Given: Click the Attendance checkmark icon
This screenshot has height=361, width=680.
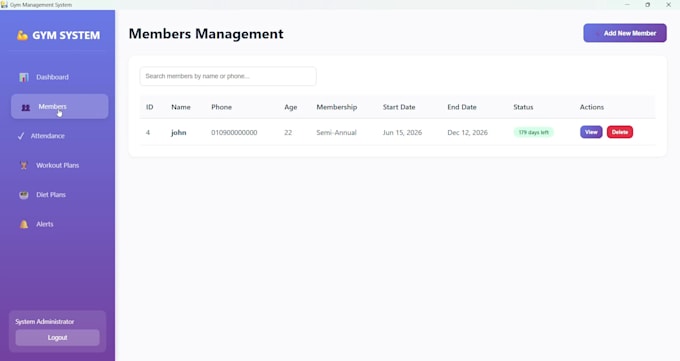Looking at the screenshot, I should [x=21, y=136].
